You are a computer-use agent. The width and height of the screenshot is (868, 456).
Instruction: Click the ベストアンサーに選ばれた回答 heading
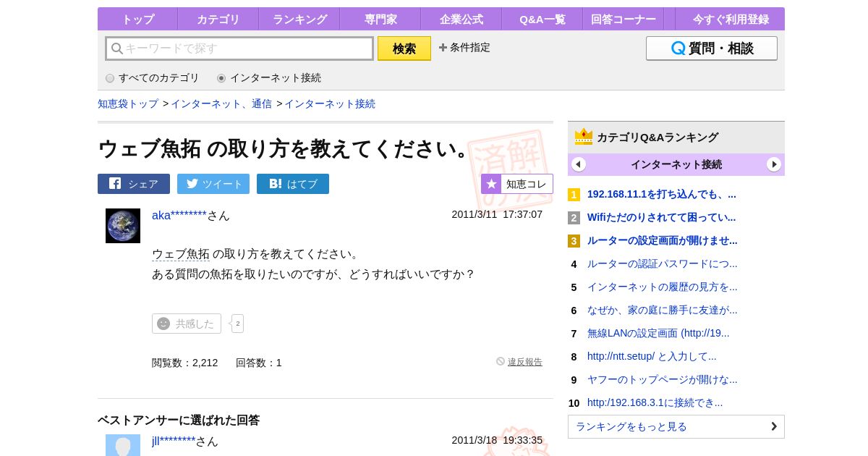[179, 420]
